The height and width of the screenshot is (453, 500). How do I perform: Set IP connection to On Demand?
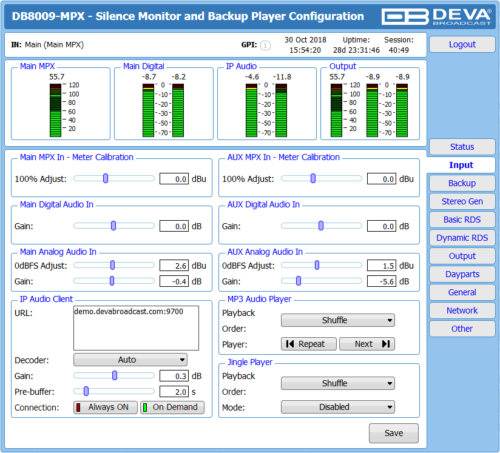pos(172,407)
